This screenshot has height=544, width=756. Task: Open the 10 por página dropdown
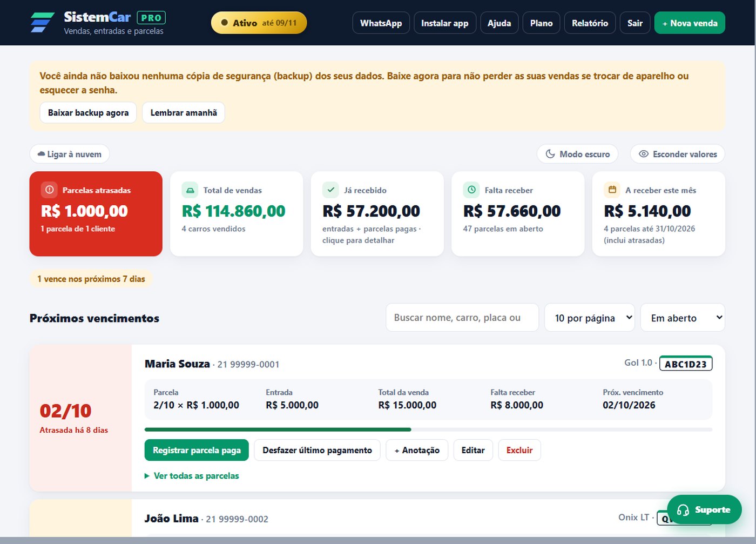(589, 318)
